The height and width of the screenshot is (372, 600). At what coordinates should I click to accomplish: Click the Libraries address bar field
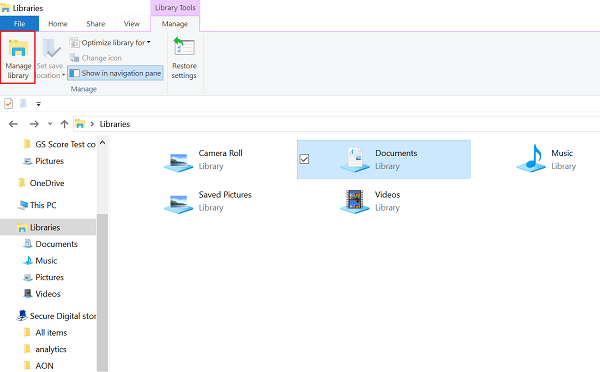337,124
